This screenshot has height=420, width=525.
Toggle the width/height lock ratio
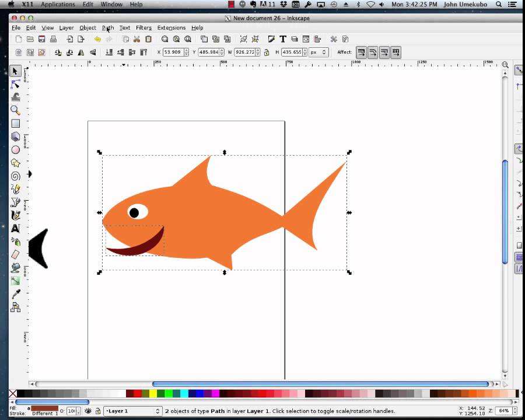point(267,52)
